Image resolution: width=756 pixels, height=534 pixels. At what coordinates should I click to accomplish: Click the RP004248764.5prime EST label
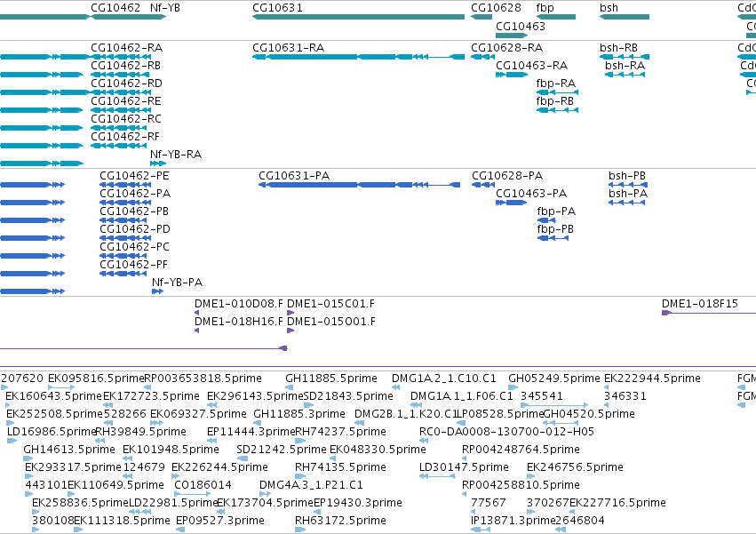coord(521,450)
